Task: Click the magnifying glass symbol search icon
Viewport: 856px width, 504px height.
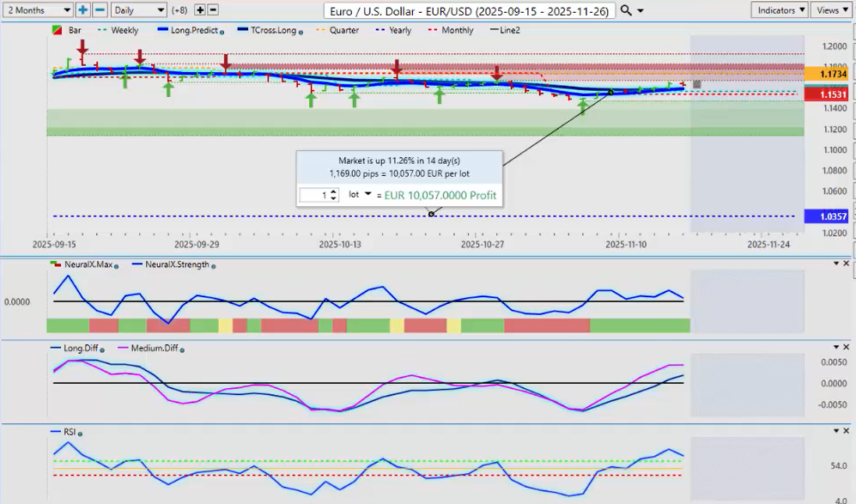Action: (626, 9)
